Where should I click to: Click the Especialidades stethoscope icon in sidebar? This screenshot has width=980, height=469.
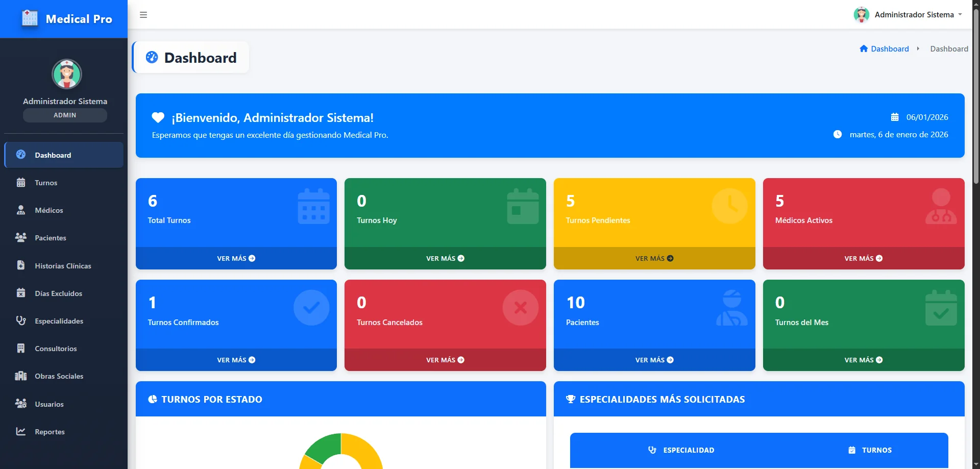[21, 320]
